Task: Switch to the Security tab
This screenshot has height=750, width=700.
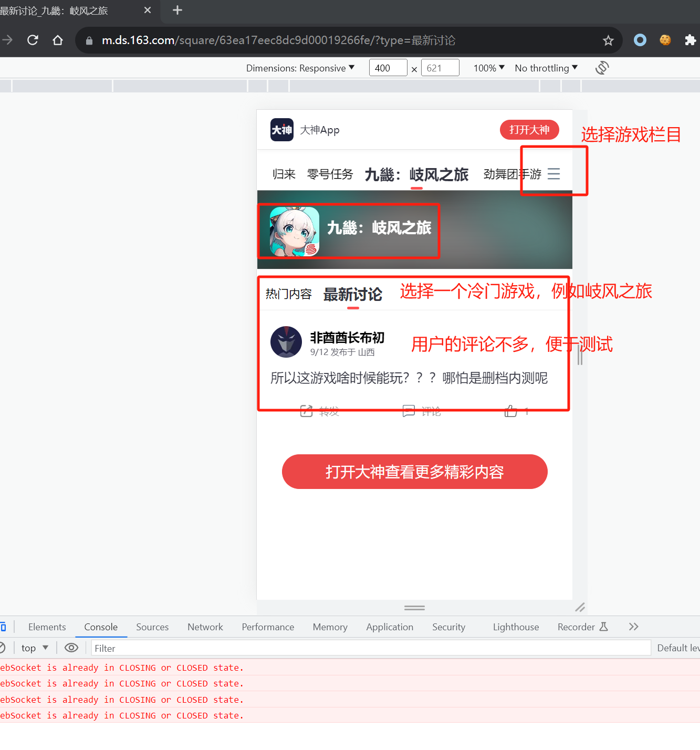Action: [x=449, y=627]
